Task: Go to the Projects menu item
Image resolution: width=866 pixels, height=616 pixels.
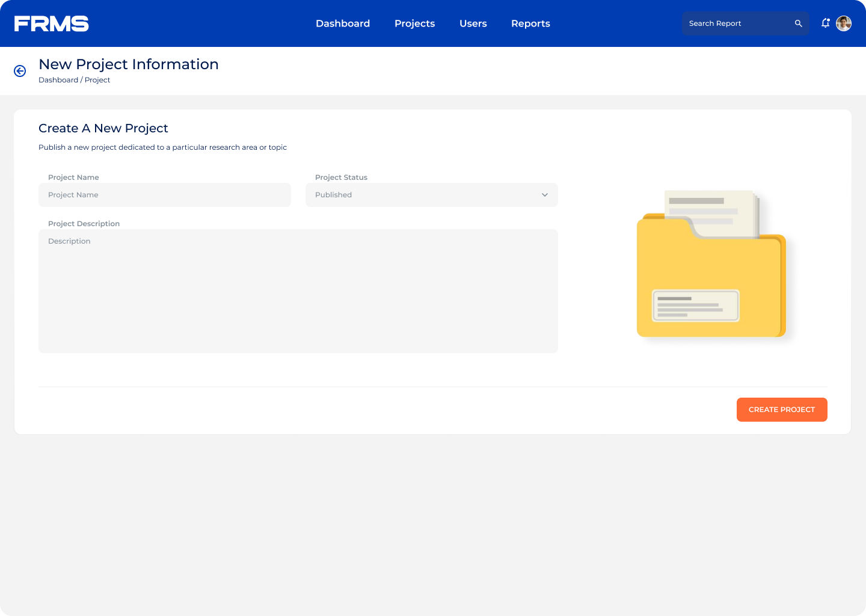Action: tap(414, 23)
